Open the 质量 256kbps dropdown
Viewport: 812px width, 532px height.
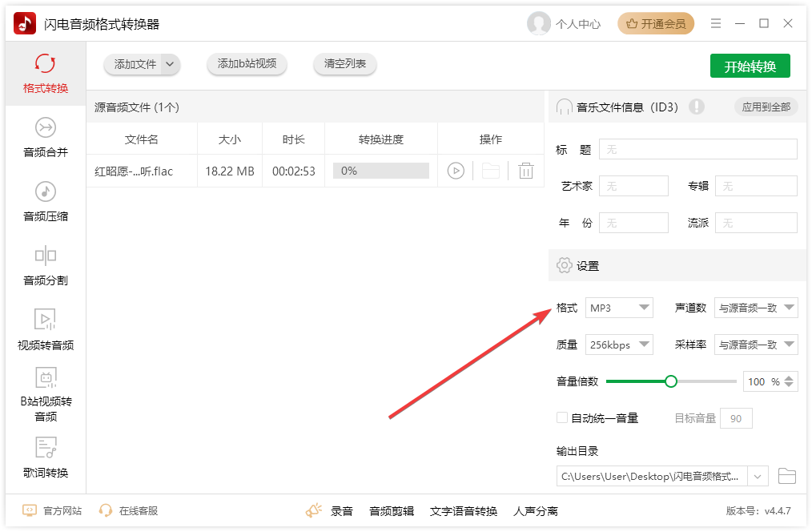point(620,345)
